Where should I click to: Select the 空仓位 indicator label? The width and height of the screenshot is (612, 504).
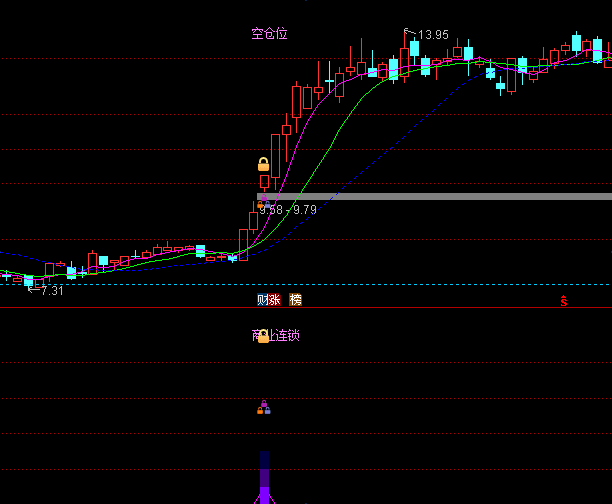[269, 34]
